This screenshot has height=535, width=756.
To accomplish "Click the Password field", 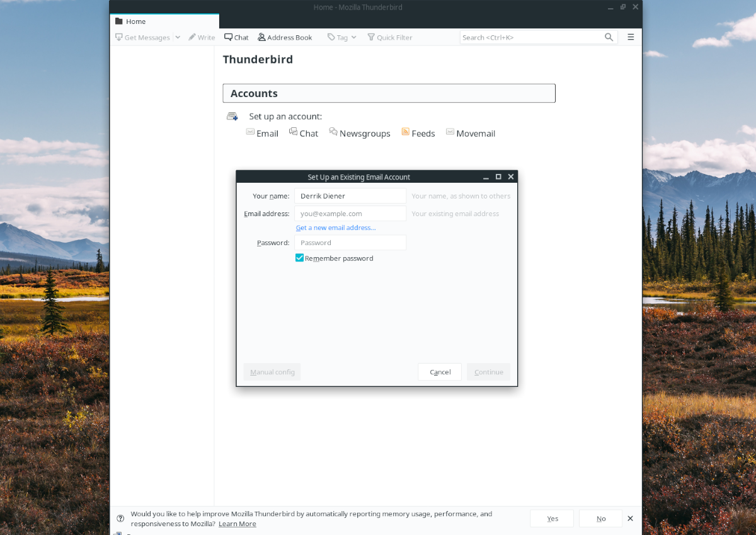I will tap(350, 243).
